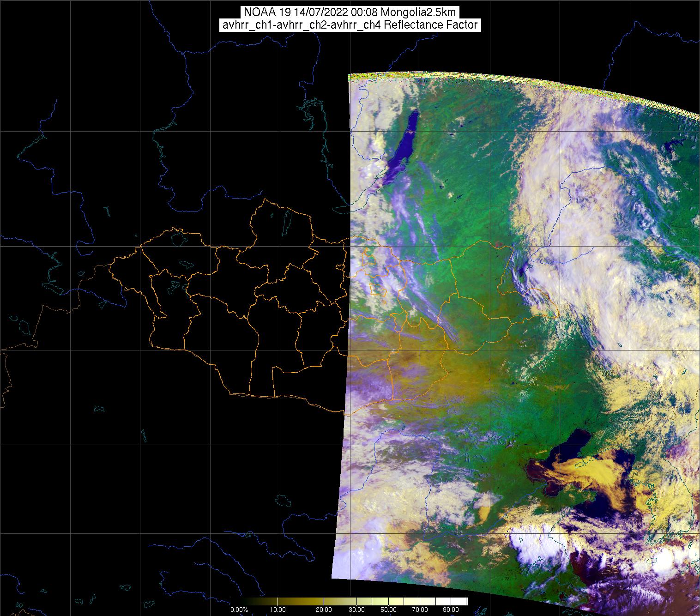Click the bright white cloud cluster at bottom center
Screen dimensions: 700x616
[x=531, y=550]
